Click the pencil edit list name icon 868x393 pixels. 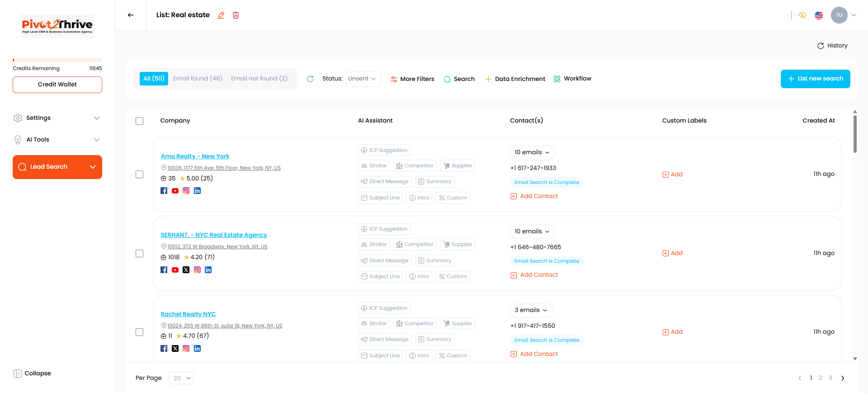[x=221, y=15]
